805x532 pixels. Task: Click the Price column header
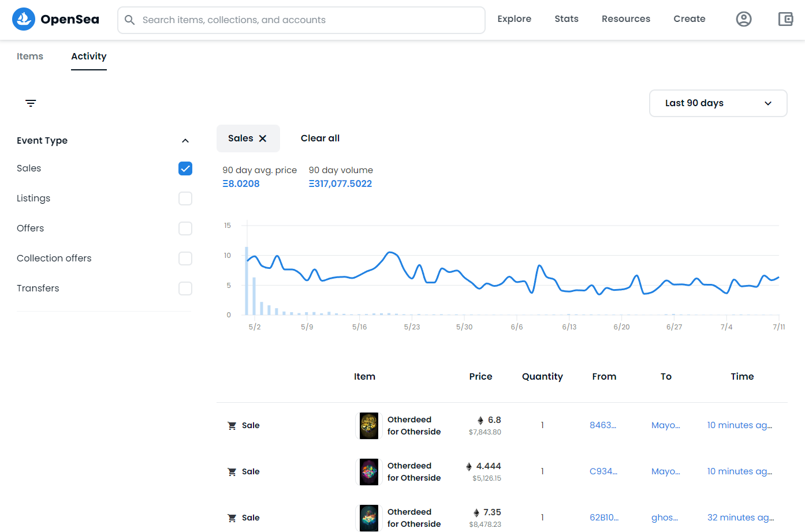(480, 377)
